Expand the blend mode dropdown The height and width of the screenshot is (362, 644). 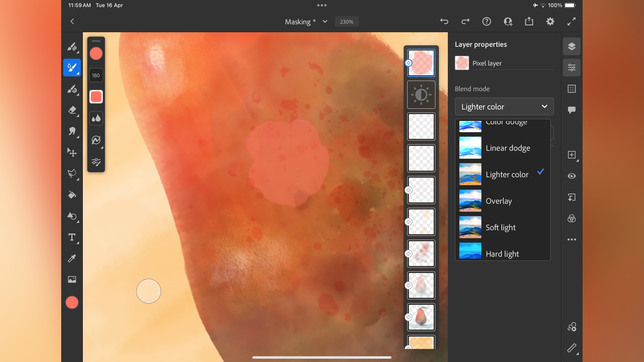[504, 107]
